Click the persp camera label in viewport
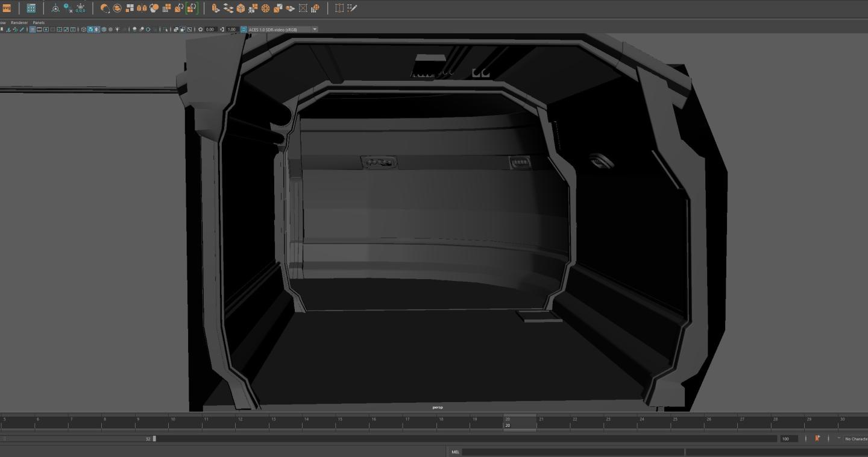Image resolution: width=868 pixels, height=457 pixels. 438,408
